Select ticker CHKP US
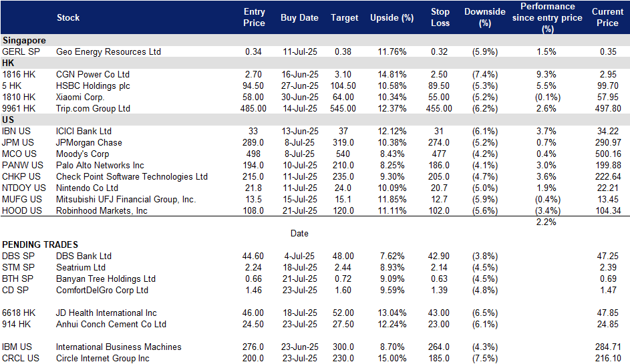This screenshot has width=630, height=364. click(21, 176)
